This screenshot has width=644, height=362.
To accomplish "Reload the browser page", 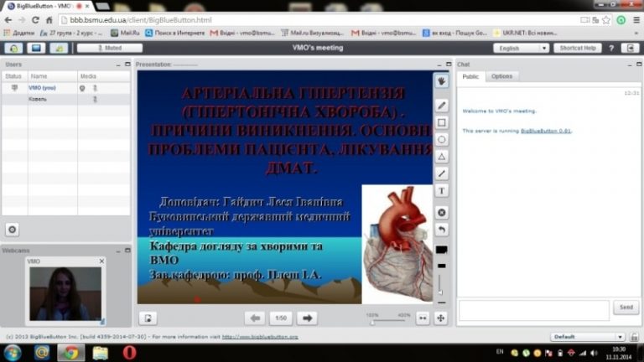I will (35, 20).
